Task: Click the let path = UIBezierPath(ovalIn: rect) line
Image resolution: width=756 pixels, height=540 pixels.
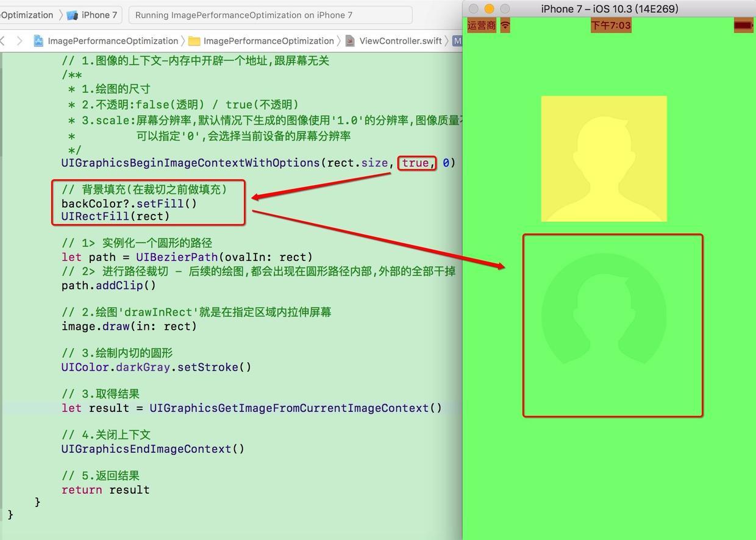Action: (187, 257)
